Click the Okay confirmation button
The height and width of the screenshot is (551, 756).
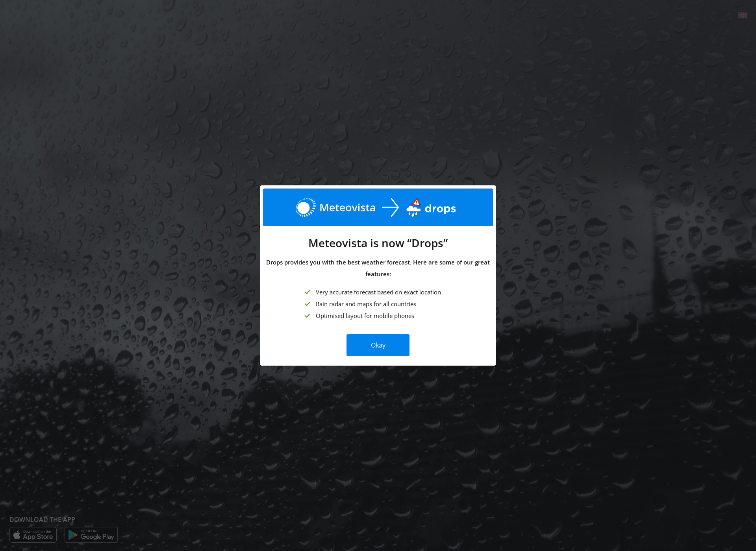click(378, 345)
